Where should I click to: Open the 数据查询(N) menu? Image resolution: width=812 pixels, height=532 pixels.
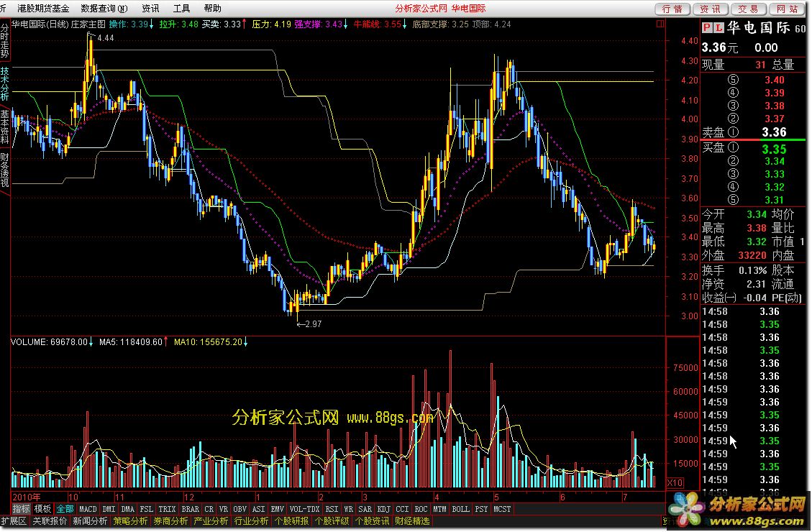pyautogui.click(x=104, y=9)
